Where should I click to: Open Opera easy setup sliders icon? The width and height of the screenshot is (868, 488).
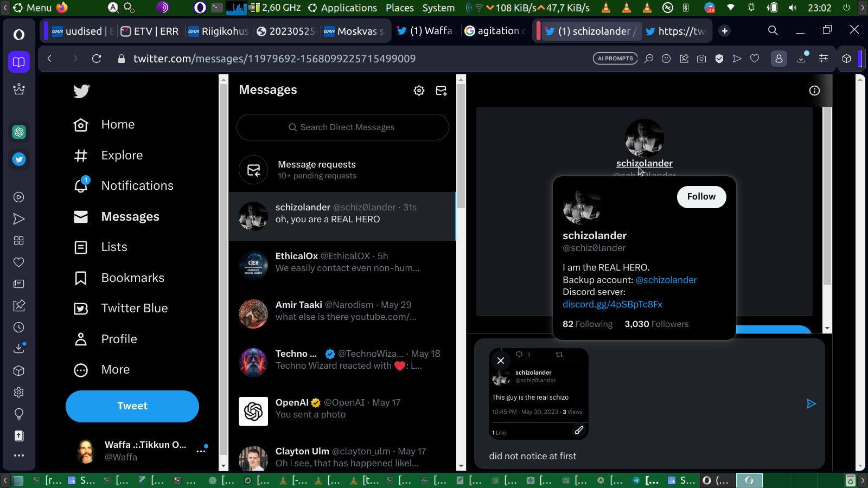824,59
